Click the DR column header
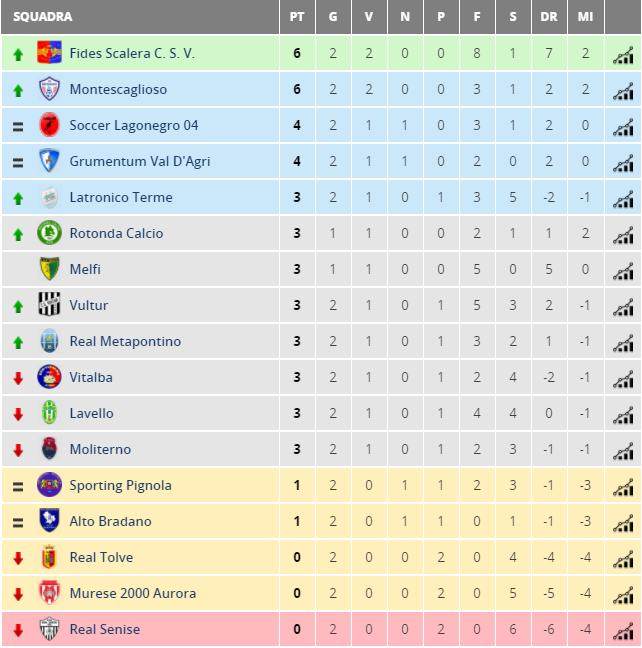The height and width of the screenshot is (648, 642). (549, 17)
